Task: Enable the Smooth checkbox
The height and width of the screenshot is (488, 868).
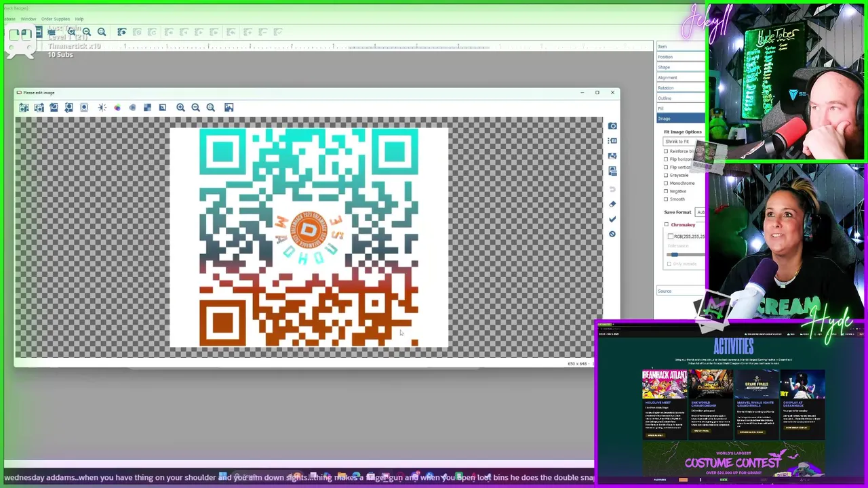Action: [x=666, y=199]
